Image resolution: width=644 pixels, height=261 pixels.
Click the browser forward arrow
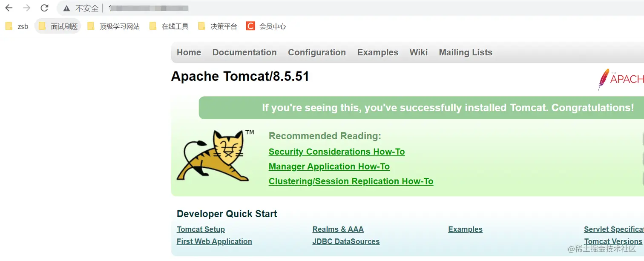click(x=26, y=8)
